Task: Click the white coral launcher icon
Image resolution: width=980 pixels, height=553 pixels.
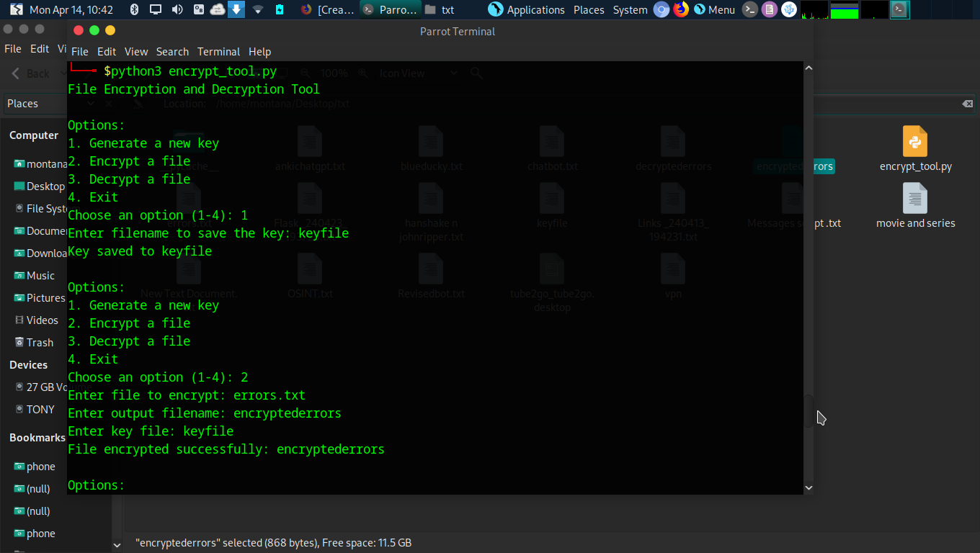Action: click(790, 10)
